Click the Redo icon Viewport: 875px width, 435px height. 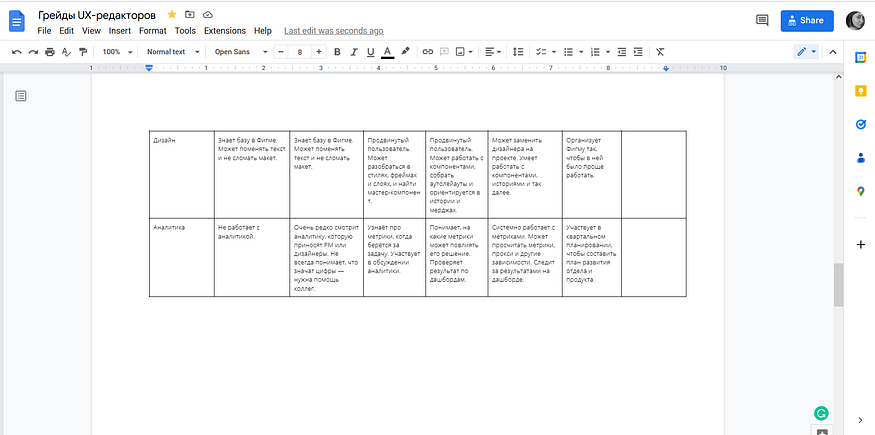click(x=33, y=52)
